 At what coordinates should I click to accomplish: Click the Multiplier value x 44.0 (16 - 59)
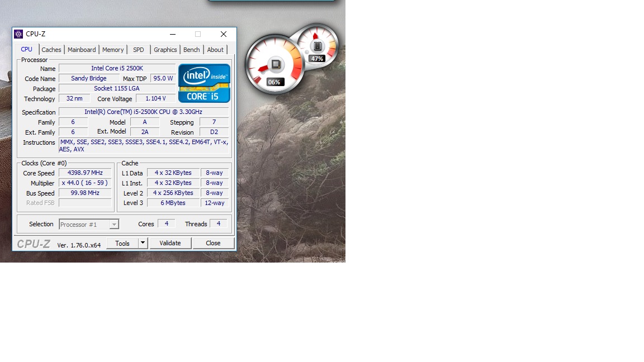85,183
